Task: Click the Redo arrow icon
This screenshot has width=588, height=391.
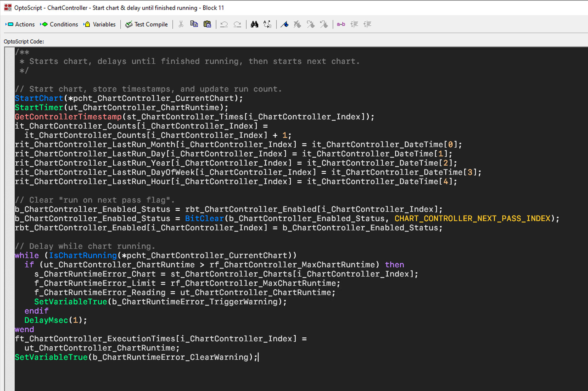Action: (237, 24)
